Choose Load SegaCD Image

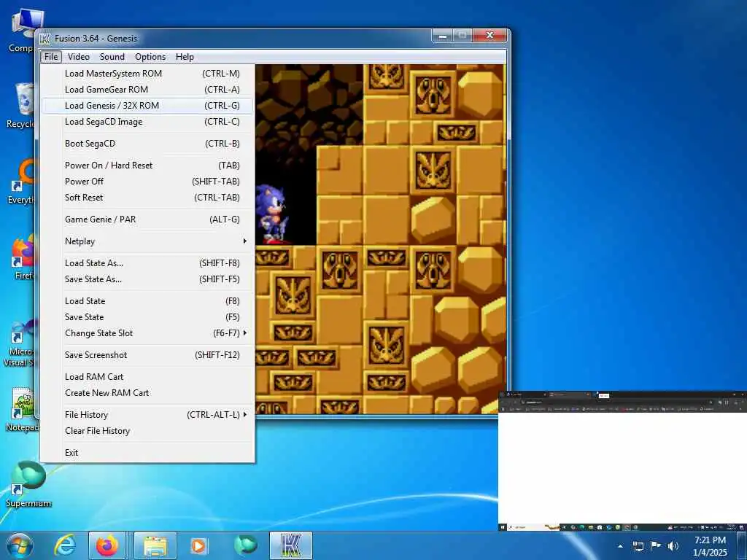(147, 122)
